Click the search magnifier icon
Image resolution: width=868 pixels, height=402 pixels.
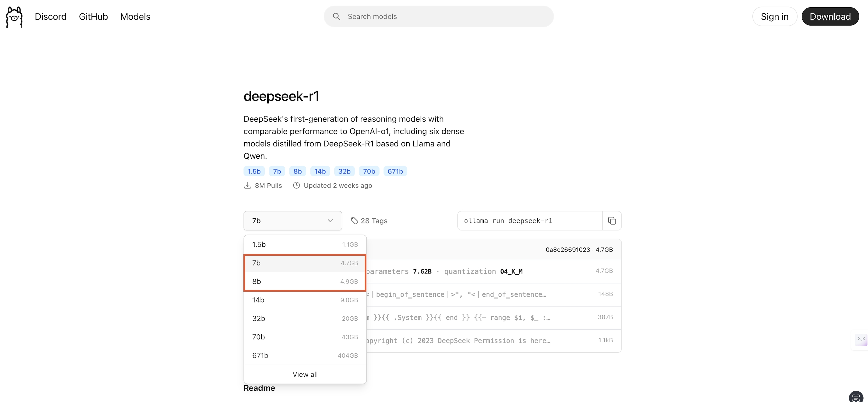tap(336, 17)
